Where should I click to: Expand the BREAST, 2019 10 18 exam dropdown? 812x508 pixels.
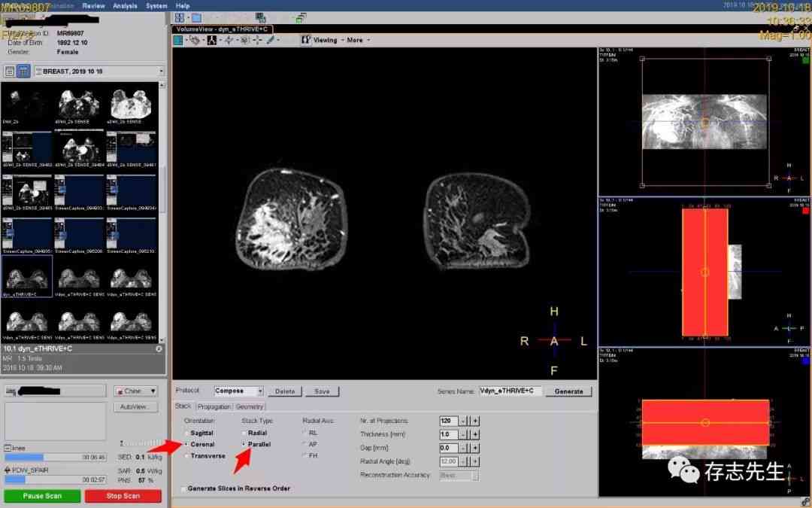click(x=161, y=71)
